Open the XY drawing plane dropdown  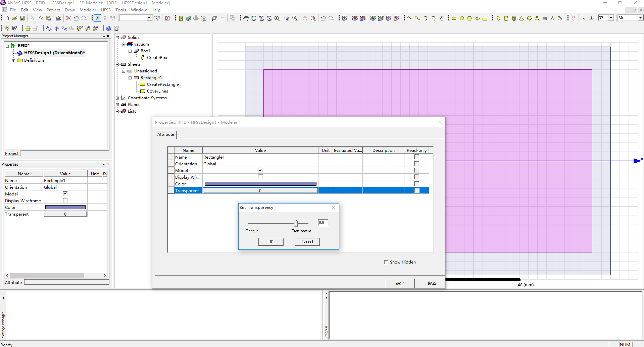[611, 18]
